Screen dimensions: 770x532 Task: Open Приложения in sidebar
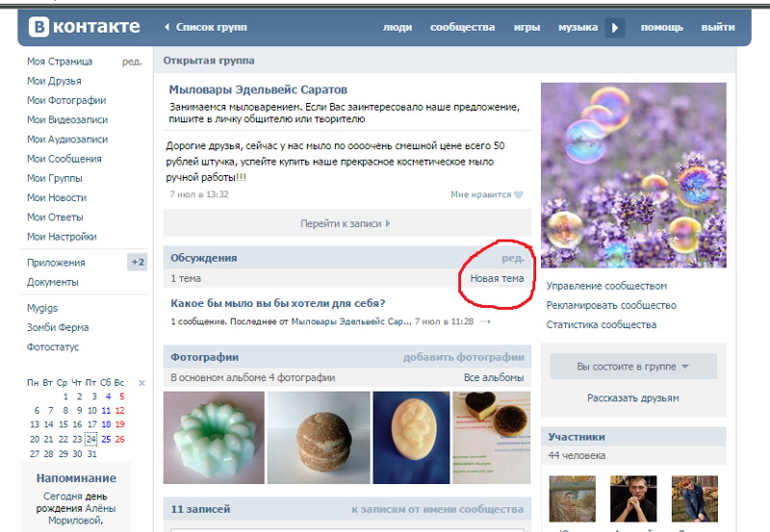coord(56,263)
